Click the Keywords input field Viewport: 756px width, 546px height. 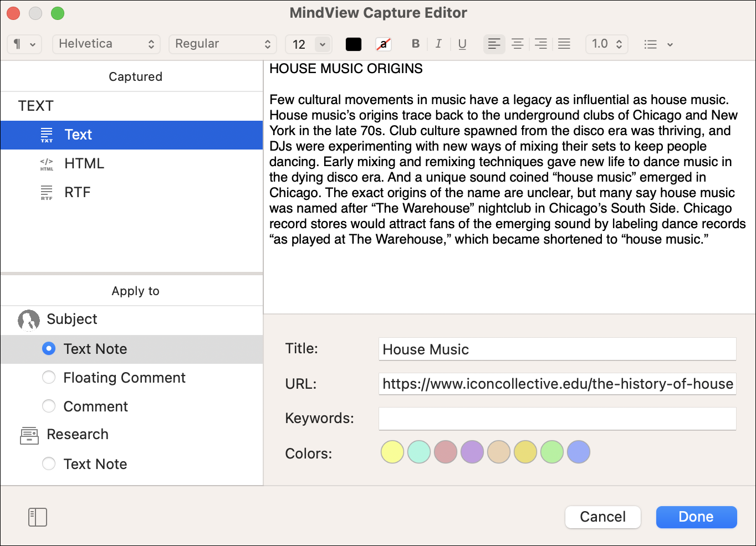pos(557,419)
